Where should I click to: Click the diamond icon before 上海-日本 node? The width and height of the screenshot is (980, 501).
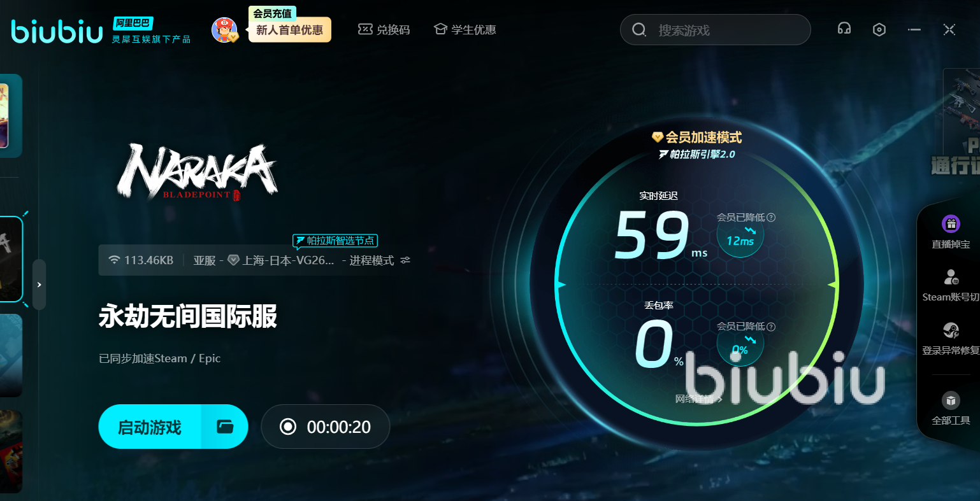234,260
